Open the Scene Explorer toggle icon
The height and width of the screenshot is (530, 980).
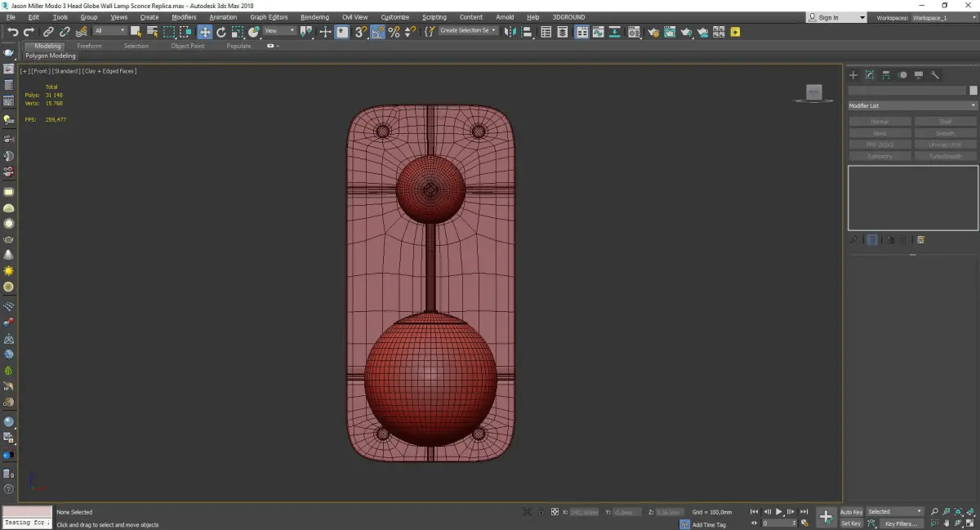pyautogui.click(x=546, y=32)
